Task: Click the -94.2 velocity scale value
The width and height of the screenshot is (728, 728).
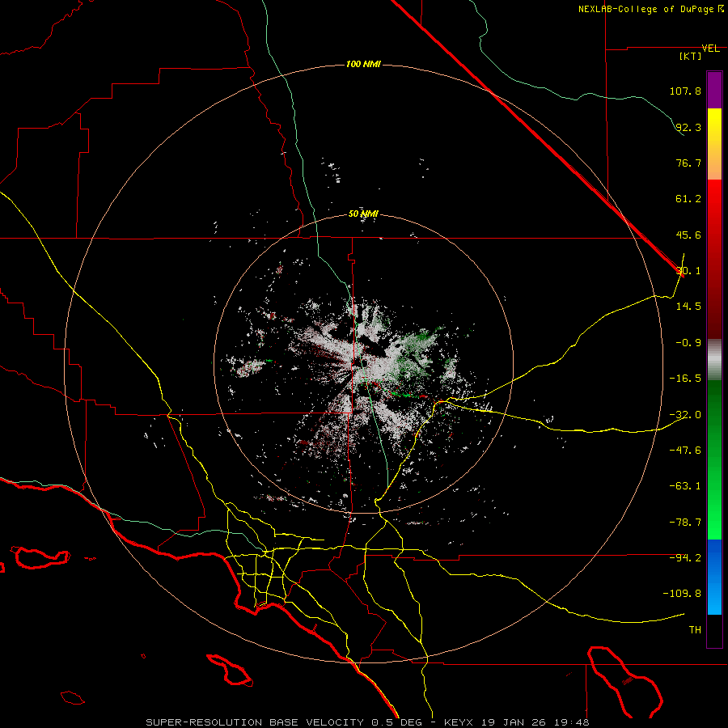Action: [x=685, y=557]
